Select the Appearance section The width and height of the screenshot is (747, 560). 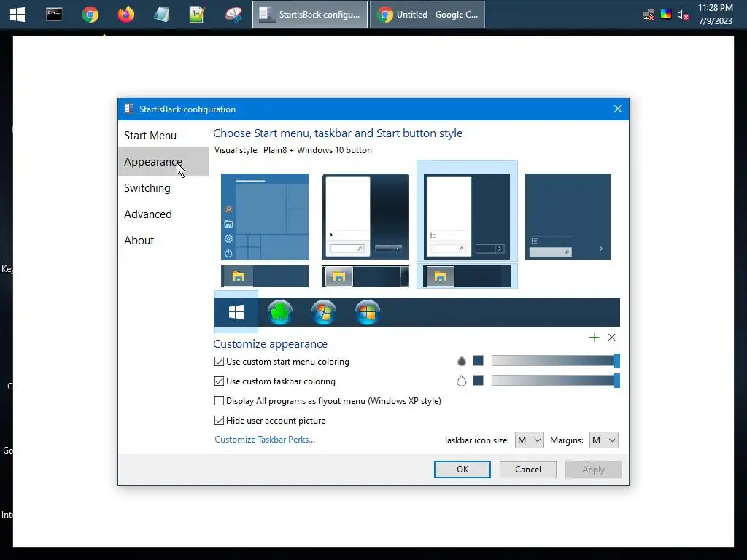tap(163, 161)
